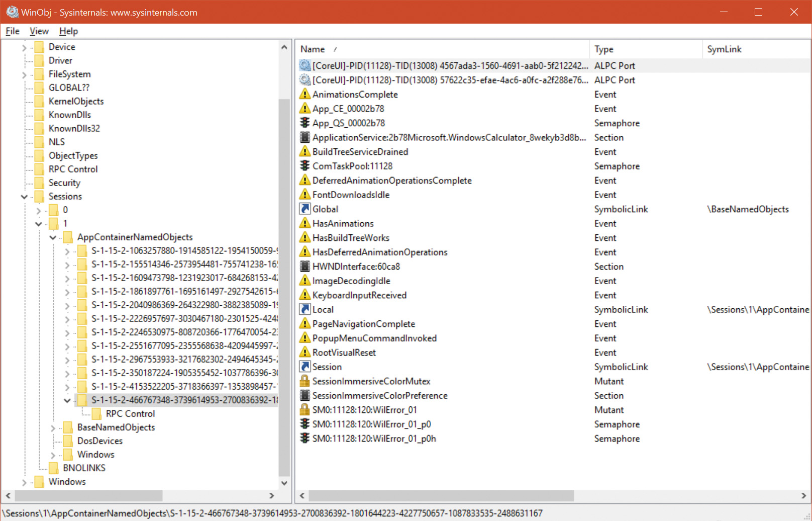Viewport: 812px width, 521px height.
Task: Collapse the Sessions tree node
Action: pos(24,197)
